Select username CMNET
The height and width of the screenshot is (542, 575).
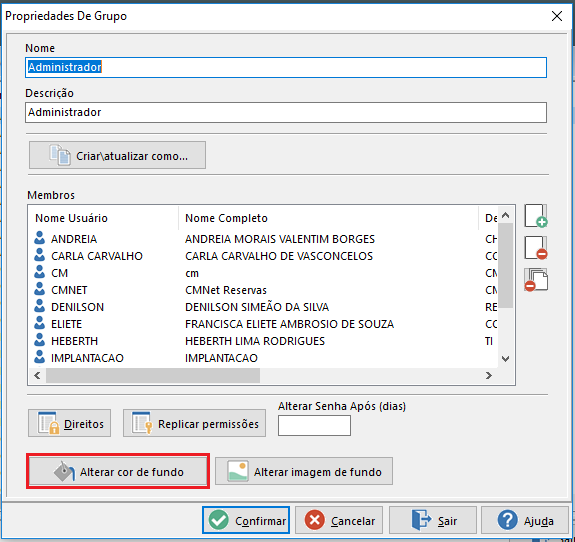pyautogui.click(x=69, y=290)
